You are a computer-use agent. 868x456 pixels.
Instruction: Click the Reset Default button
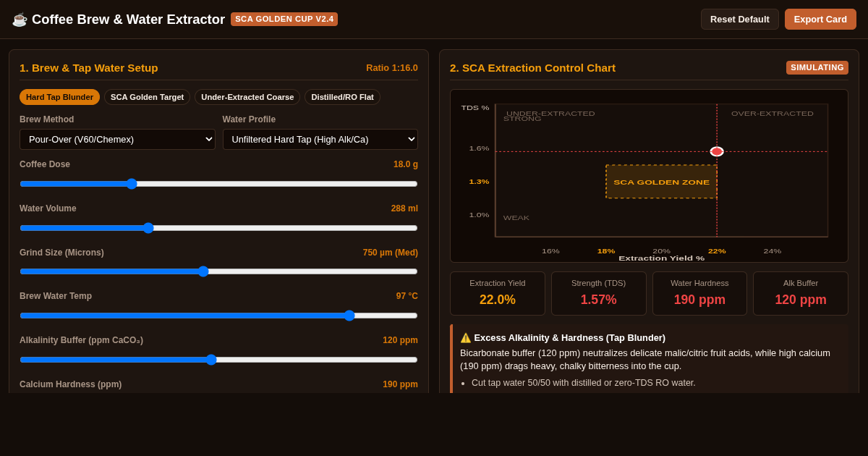coord(740,20)
